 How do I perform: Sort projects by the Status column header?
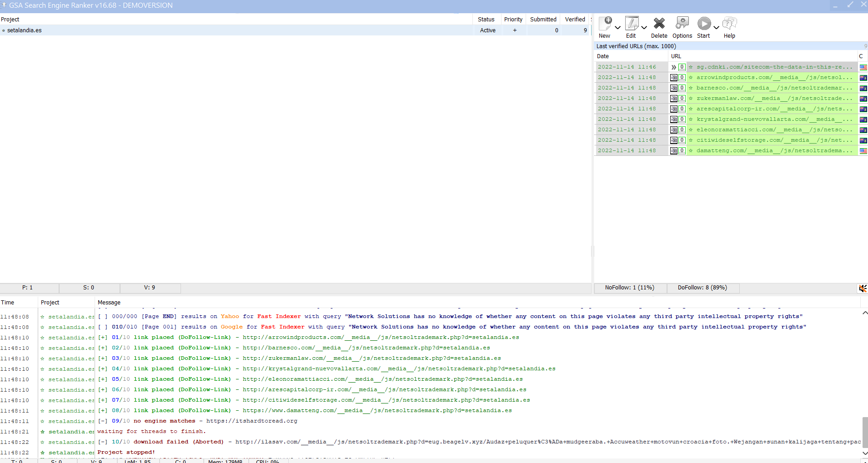click(486, 20)
